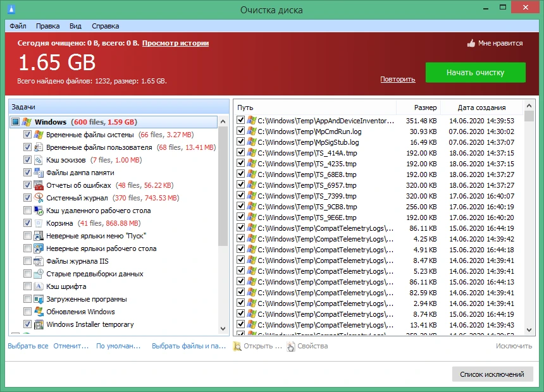The width and height of the screenshot is (544, 392).
Task: Enable Кэш удаленного рабочего стола checkbox
Action: (27, 211)
